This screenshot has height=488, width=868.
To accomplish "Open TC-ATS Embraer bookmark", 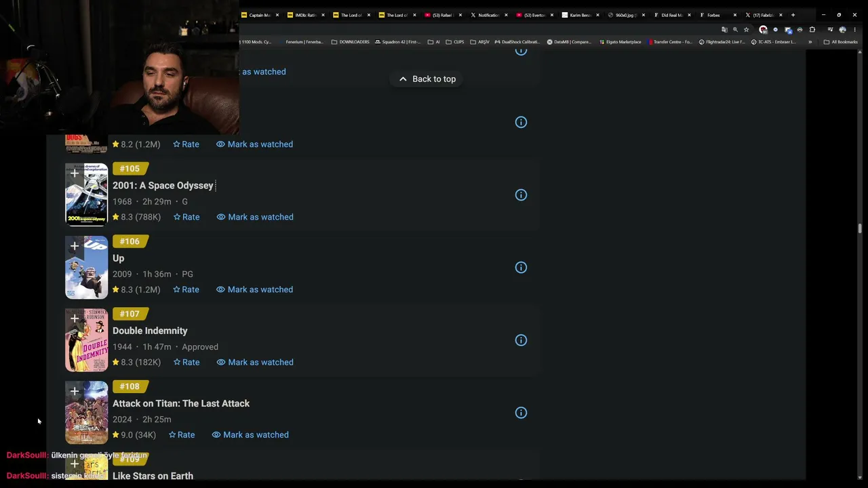I will tap(774, 42).
